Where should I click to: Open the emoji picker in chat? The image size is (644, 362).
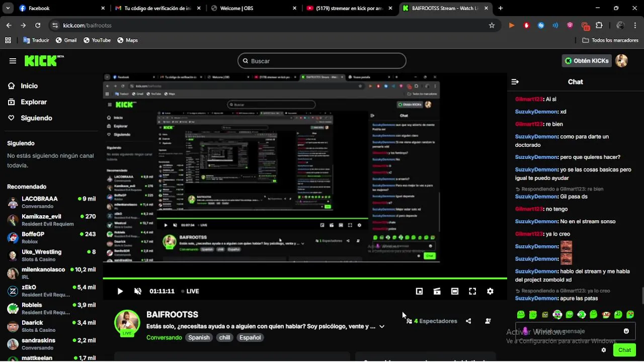click(x=626, y=331)
